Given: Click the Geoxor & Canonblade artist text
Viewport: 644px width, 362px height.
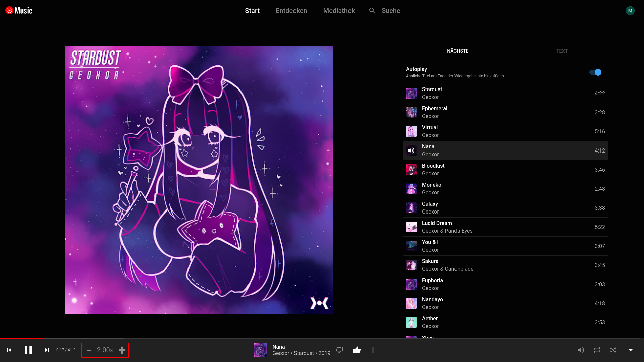Looking at the screenshot, I should [447, 269].
